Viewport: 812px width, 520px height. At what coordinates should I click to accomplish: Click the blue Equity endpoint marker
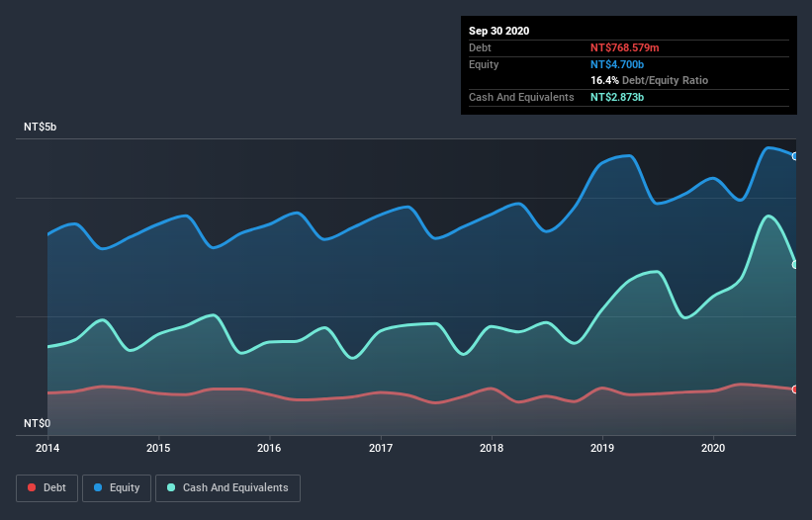pyautogui.click(x=795, y=156)
